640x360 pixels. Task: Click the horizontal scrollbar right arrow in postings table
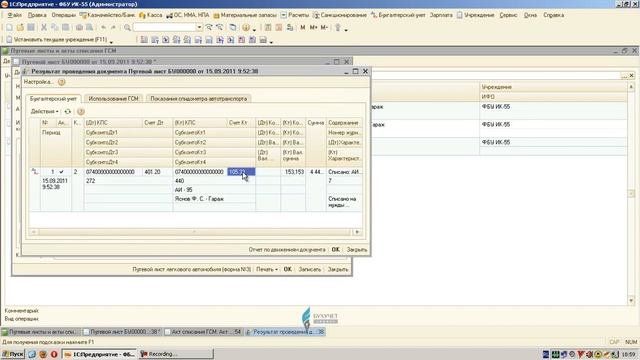[357, 232]
